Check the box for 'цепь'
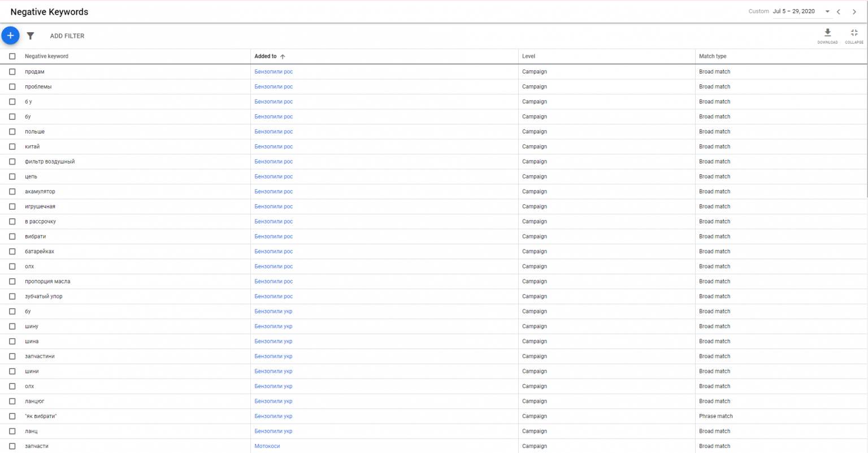This screenshot has height=453, width=868. pos(12,176)
